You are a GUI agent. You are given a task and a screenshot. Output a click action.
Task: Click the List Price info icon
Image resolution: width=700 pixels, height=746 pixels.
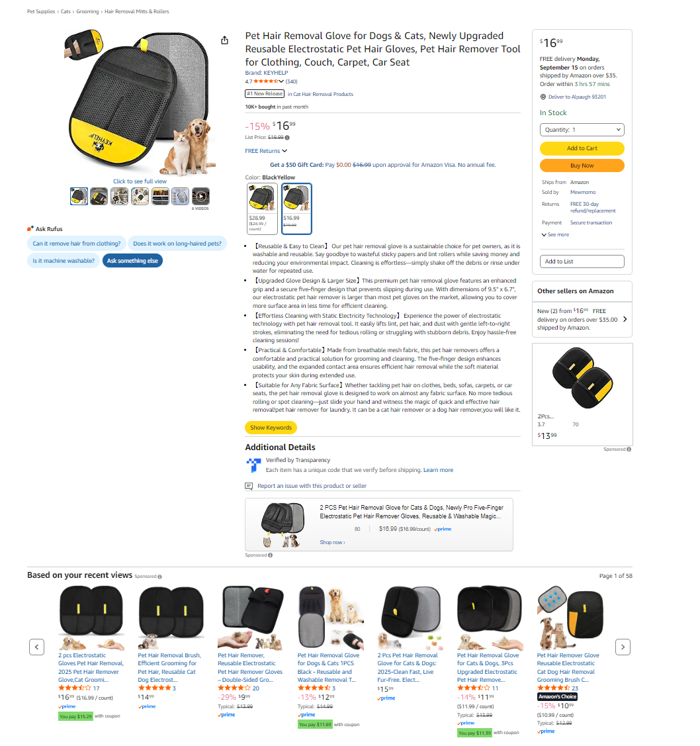[x=287, y=138]
